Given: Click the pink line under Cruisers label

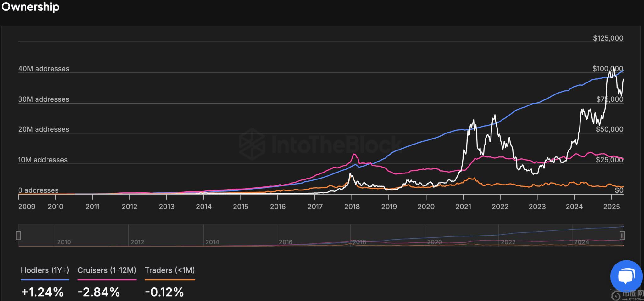Looking at the screenshot, I should 107,280.
